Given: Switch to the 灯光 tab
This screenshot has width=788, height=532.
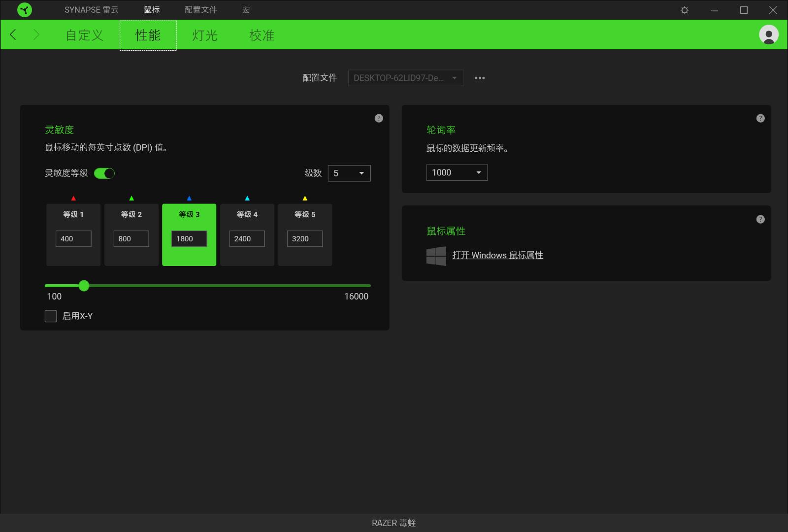Looking at the screenshot, I should pyautogui.click(x=205, y=35).
